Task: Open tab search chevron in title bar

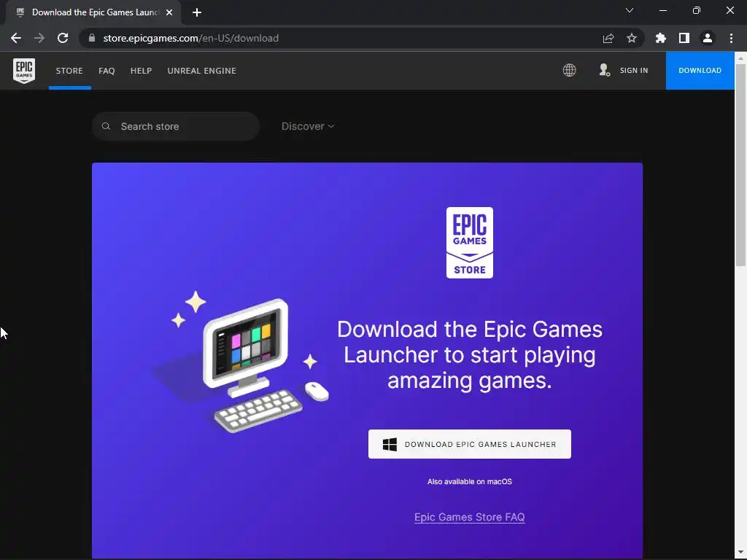Action: point(630,10)
